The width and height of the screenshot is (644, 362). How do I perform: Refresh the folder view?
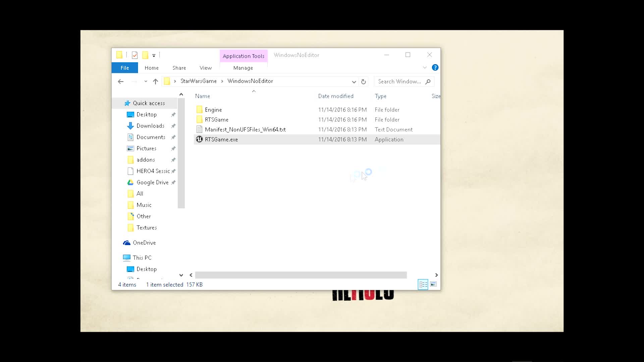pyautogui.click(x=363, y=81)
